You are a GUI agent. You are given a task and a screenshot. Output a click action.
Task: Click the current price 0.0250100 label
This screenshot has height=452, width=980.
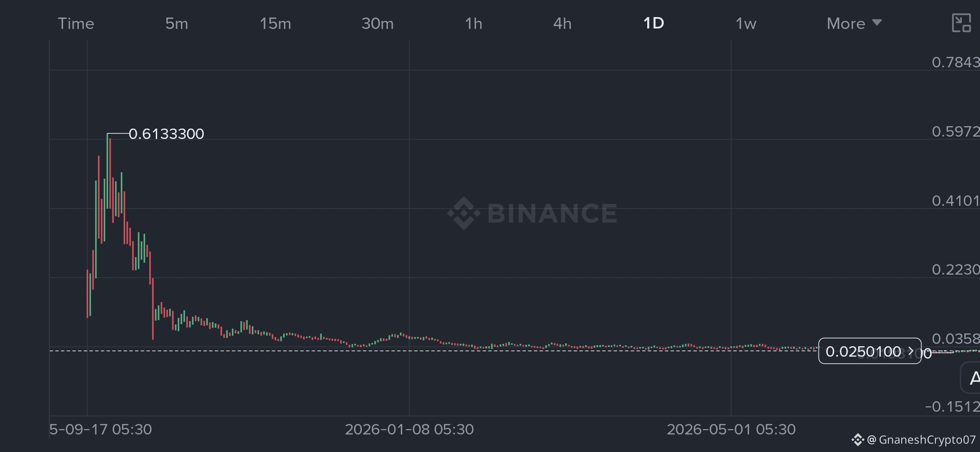tap(870, 351)
